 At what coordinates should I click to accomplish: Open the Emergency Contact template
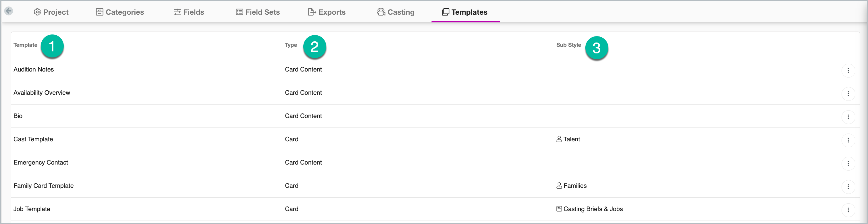[x=40, y=162]
